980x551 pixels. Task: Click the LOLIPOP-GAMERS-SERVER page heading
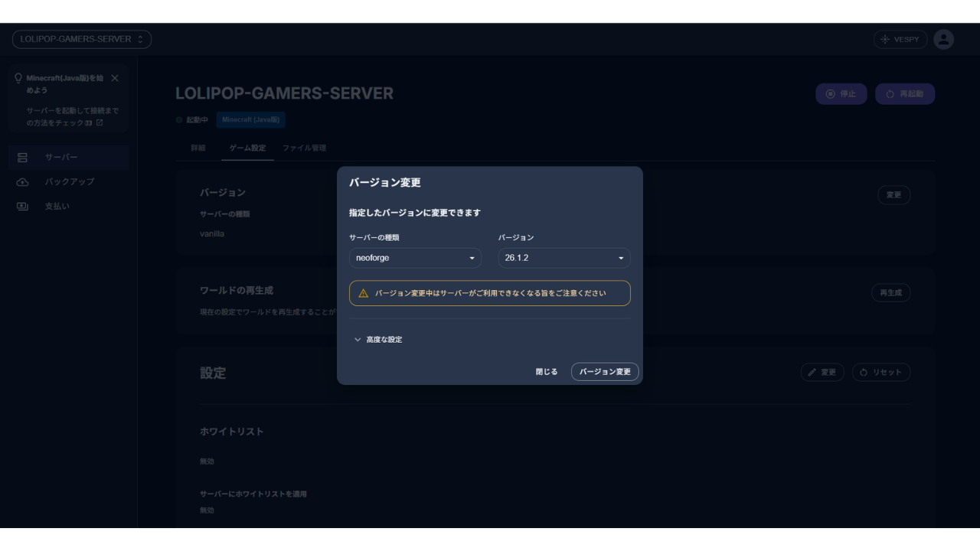click(x=285, y=93)
